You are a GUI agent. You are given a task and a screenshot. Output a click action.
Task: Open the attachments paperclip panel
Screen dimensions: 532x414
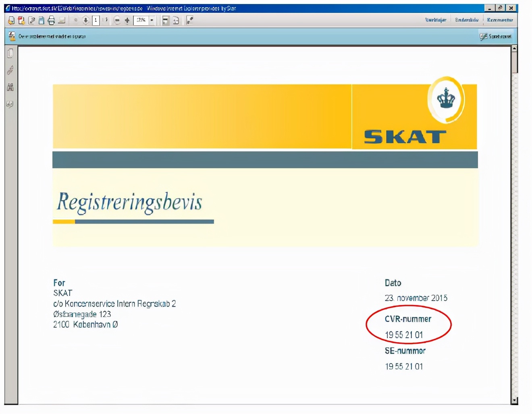10,70
